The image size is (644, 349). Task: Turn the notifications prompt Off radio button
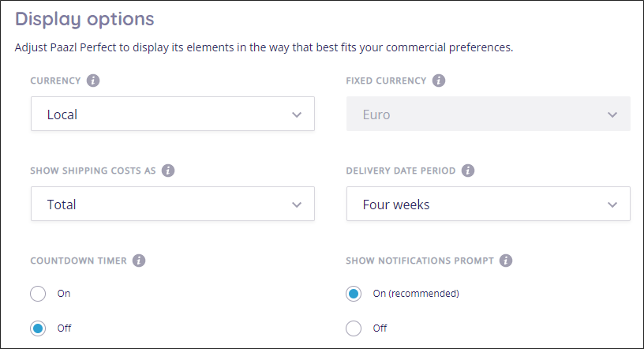[354, 328]
